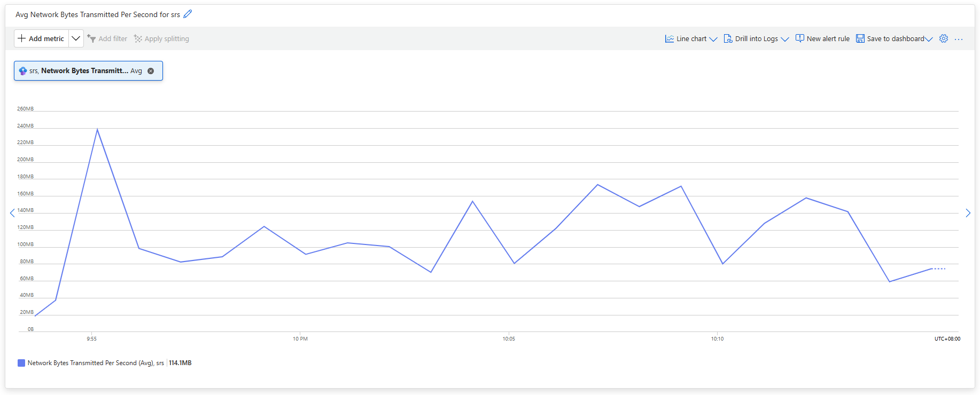The image size is (980, 395).
Task: Click the srs resource icon in metric pill
Action: (23, 71)
